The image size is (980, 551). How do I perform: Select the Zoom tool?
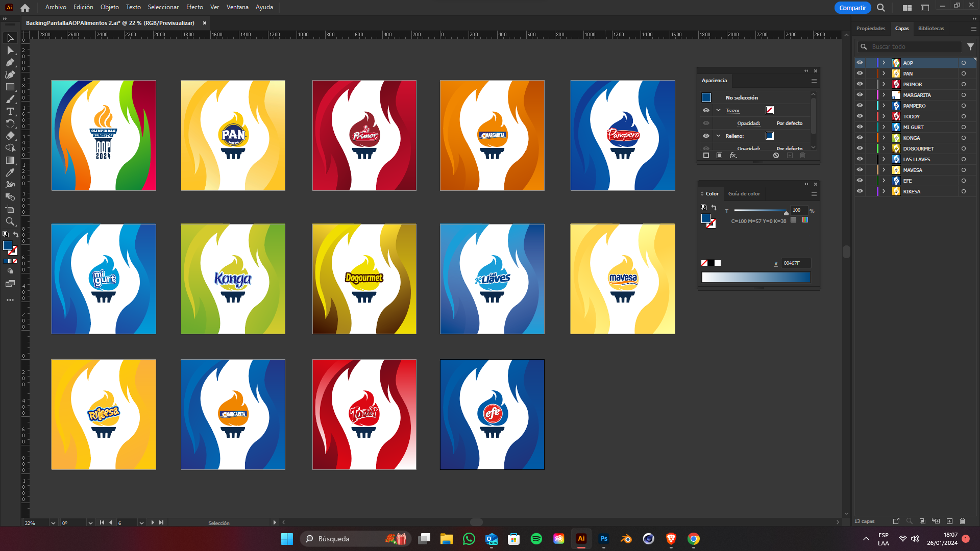pos(10,221)
